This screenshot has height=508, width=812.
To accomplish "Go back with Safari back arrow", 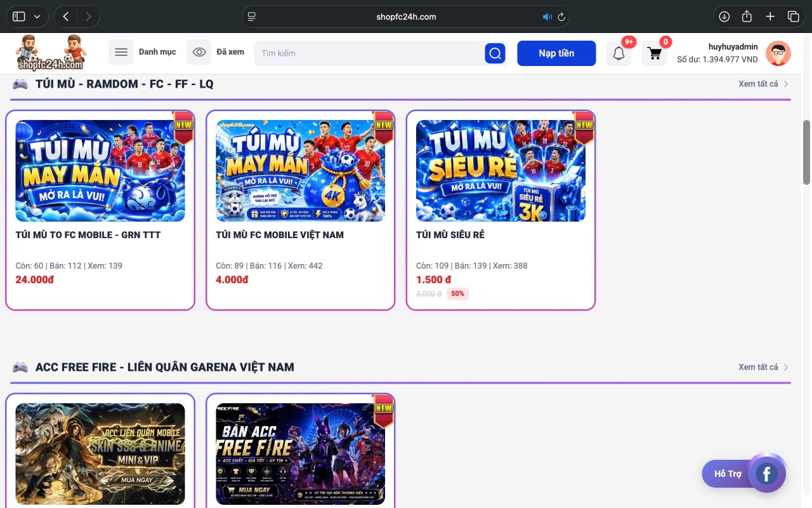I will [x=66, y=17].
